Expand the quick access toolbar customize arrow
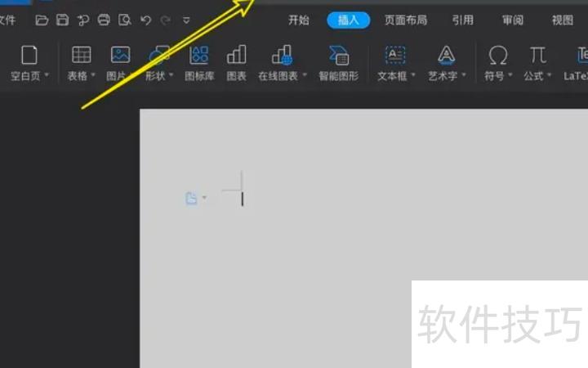 point(186,20)
